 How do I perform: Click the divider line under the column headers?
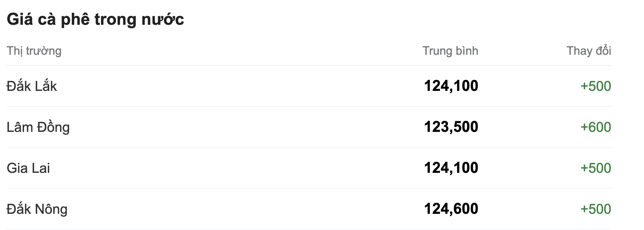(x=309, y=65)
